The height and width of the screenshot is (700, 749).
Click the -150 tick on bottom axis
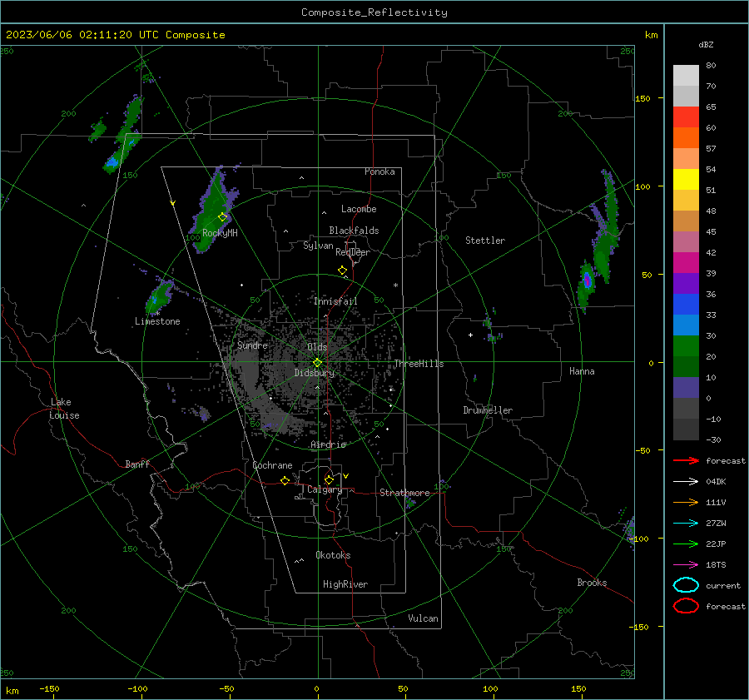[49, 688]
